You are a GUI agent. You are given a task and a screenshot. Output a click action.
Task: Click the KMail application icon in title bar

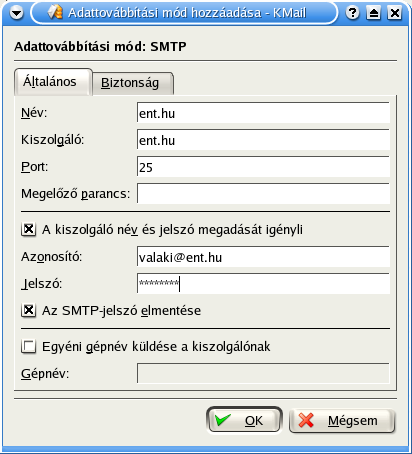[x=55, y=12]
